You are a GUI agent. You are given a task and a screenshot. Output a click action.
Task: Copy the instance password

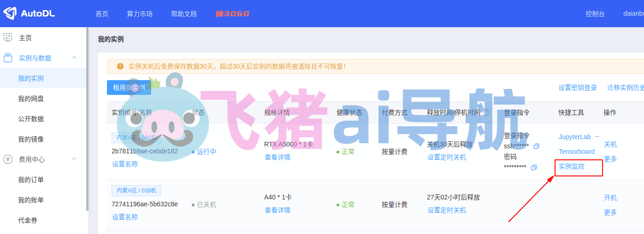[534, 167]
